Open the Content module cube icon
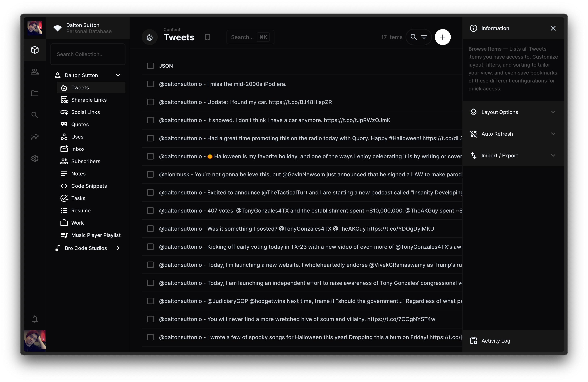588x382 pixels. pos(35,50)
